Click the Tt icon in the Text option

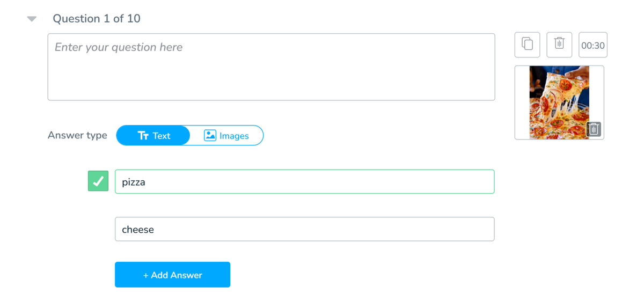click(143, 136)
